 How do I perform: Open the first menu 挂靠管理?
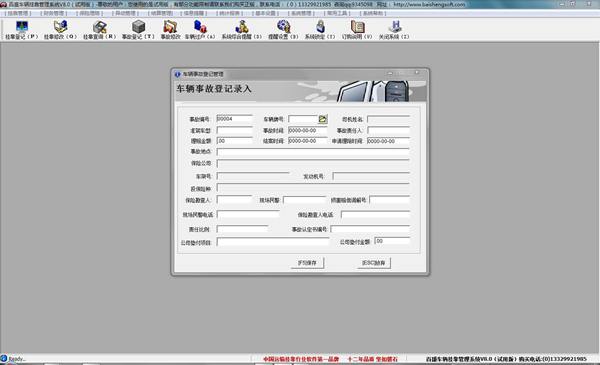click(x=18, y=13)
